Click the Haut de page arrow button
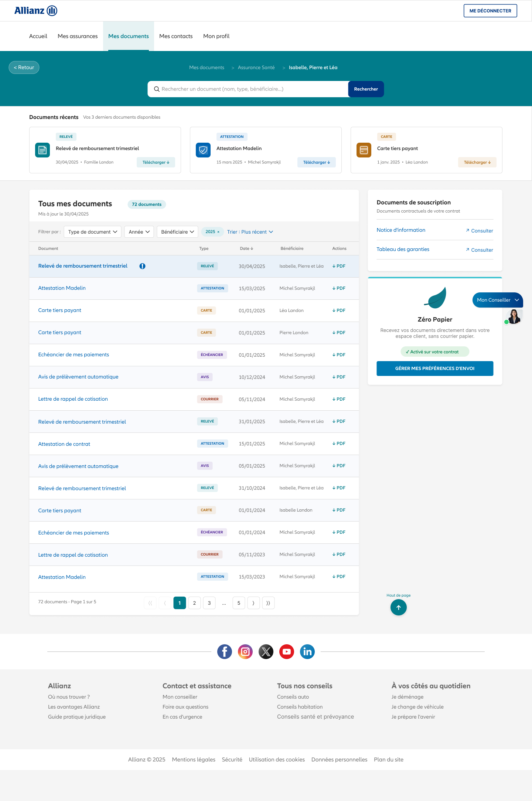The height and width of the screenshot is (801, 532). pos(399,607)
